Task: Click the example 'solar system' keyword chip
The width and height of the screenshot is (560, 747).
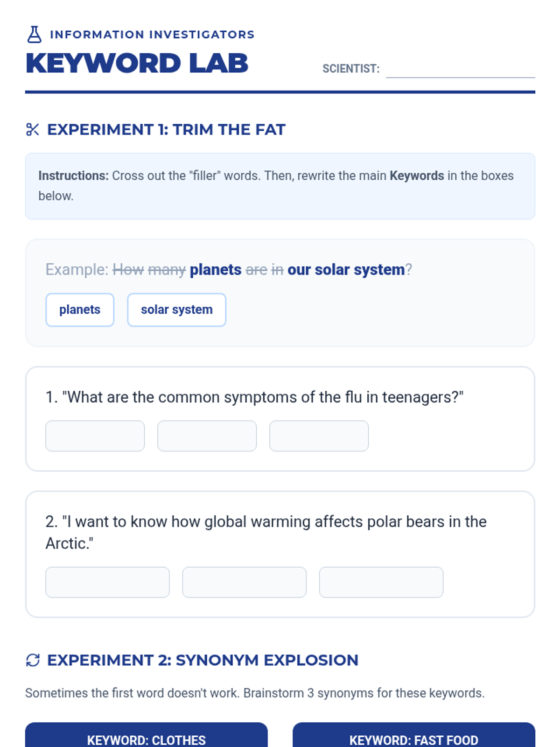Action: pyautogui.click(x=177, y=310)
